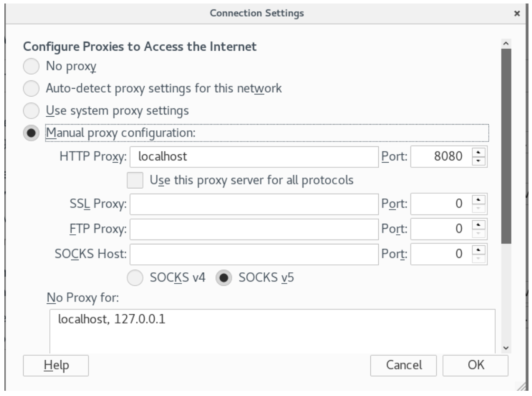Select Use system proxy settings option
Screen dimensions: 532x396
[x=31, y=111]
